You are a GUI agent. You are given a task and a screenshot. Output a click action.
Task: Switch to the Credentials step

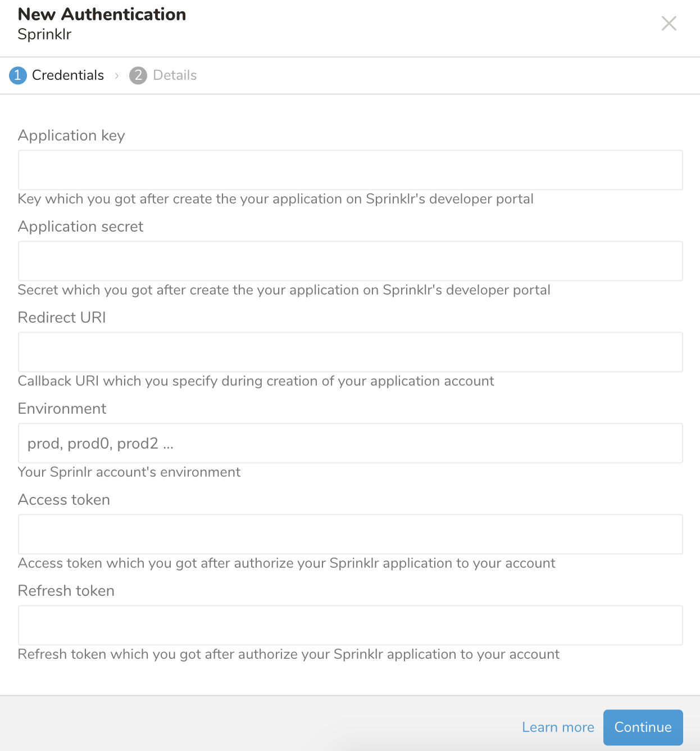(67, 75)
